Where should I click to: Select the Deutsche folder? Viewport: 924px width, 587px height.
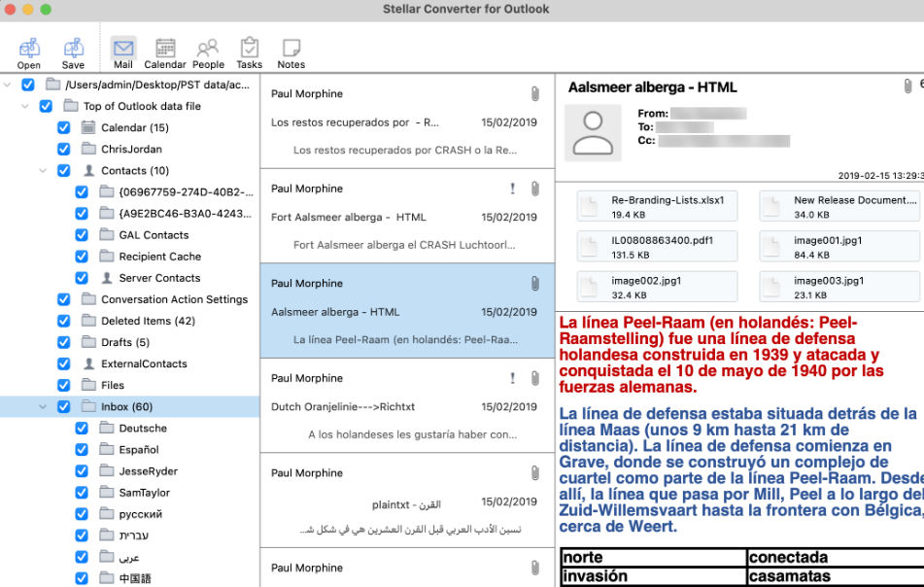(x=143, y=428)
